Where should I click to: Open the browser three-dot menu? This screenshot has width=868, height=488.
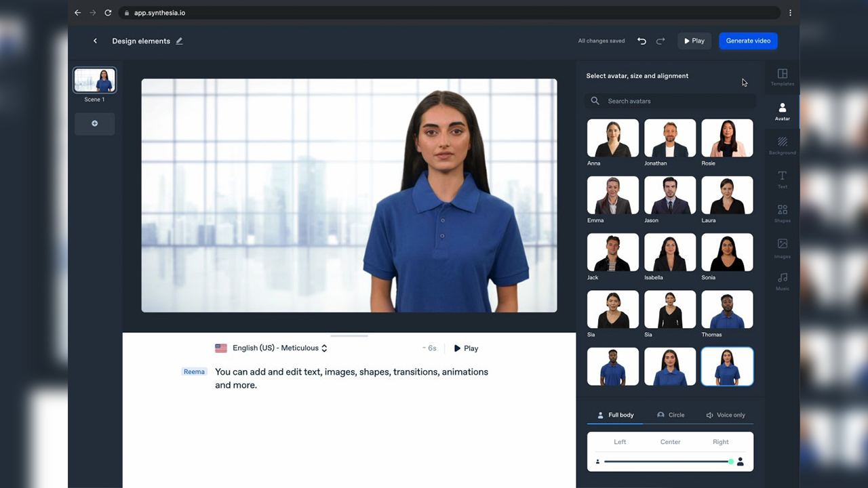[790, 13]
